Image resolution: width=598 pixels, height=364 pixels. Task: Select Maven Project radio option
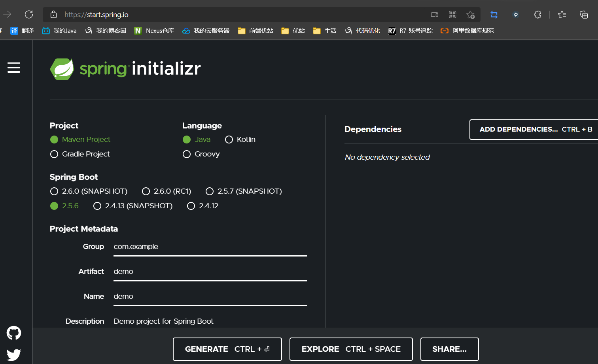[x=80, y=140]
